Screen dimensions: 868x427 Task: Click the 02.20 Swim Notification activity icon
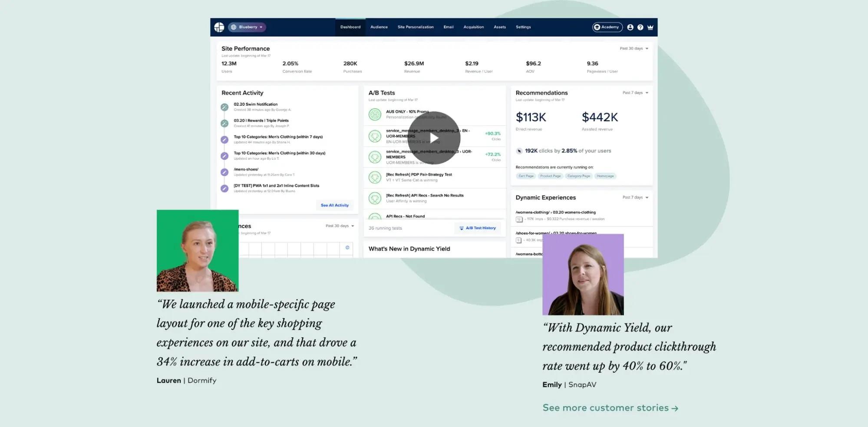[x=224, y=107]
